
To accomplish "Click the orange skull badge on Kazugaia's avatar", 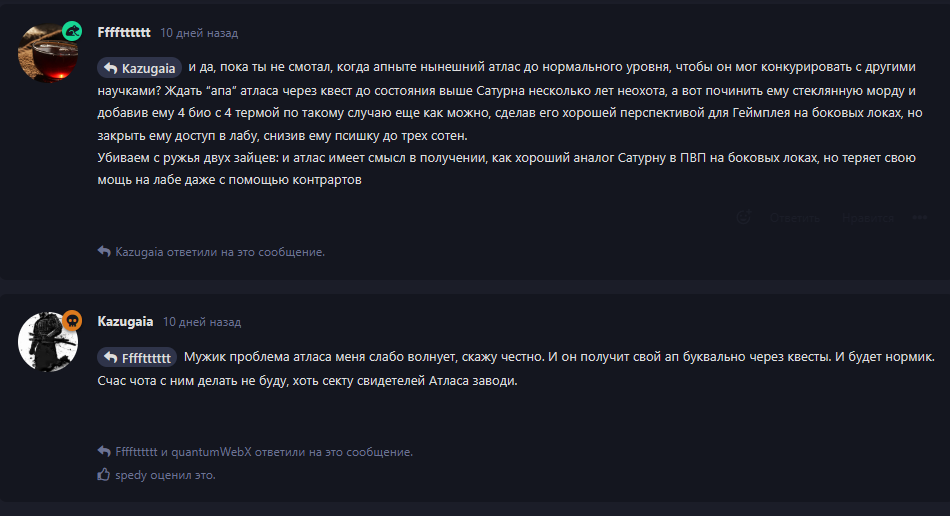I will pyautogui.click(x=72, y=320).
